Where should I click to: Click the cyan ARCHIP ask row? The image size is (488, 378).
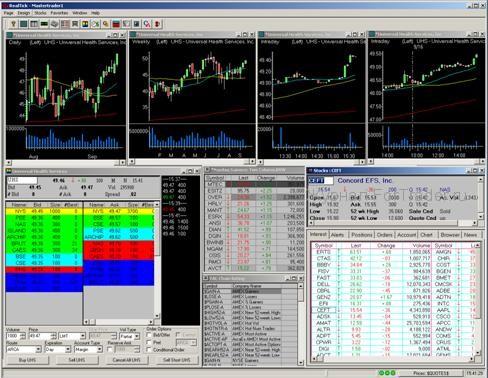(x=118, y=237)
